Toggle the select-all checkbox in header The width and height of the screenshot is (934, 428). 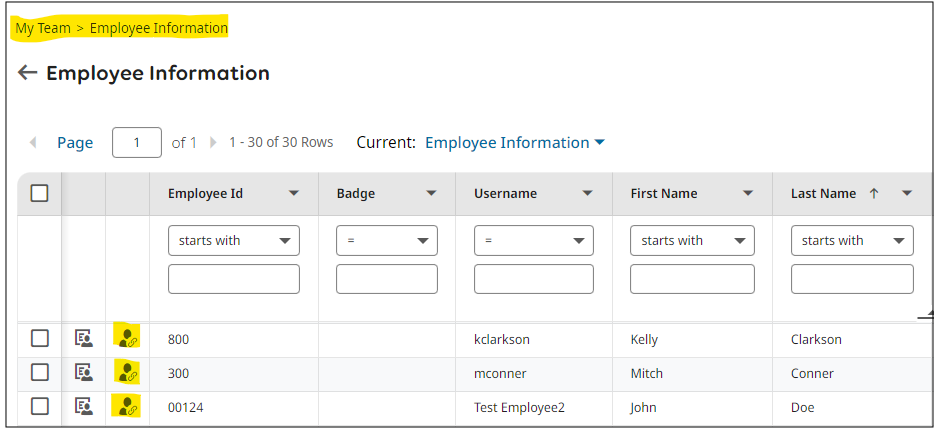(x=39, y=193)
